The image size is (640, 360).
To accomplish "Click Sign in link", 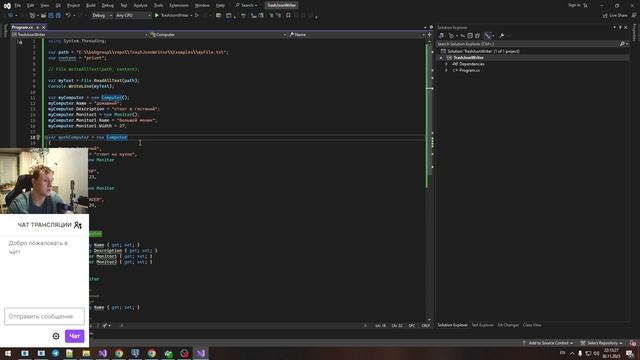I will point(574,5).
